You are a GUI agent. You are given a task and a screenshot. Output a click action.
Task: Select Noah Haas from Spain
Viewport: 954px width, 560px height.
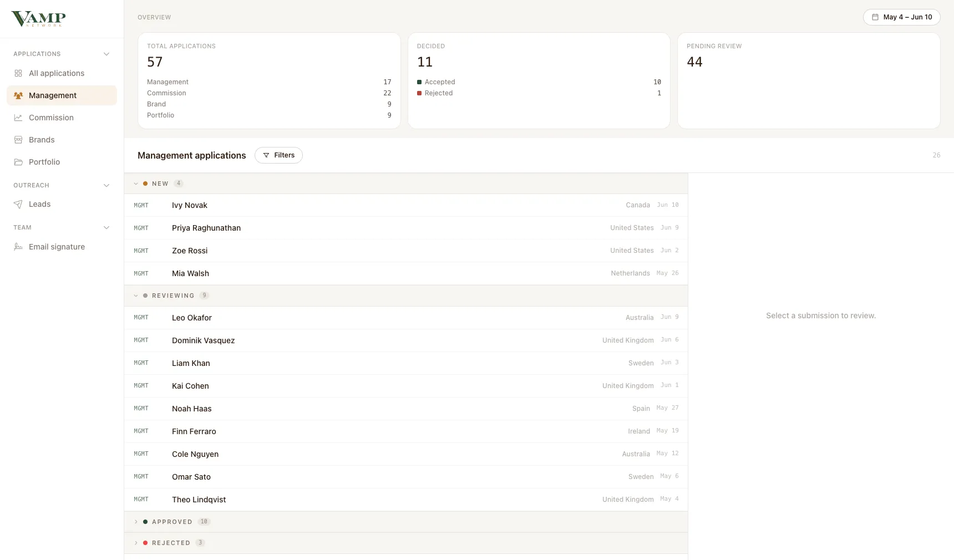[406, 409]
